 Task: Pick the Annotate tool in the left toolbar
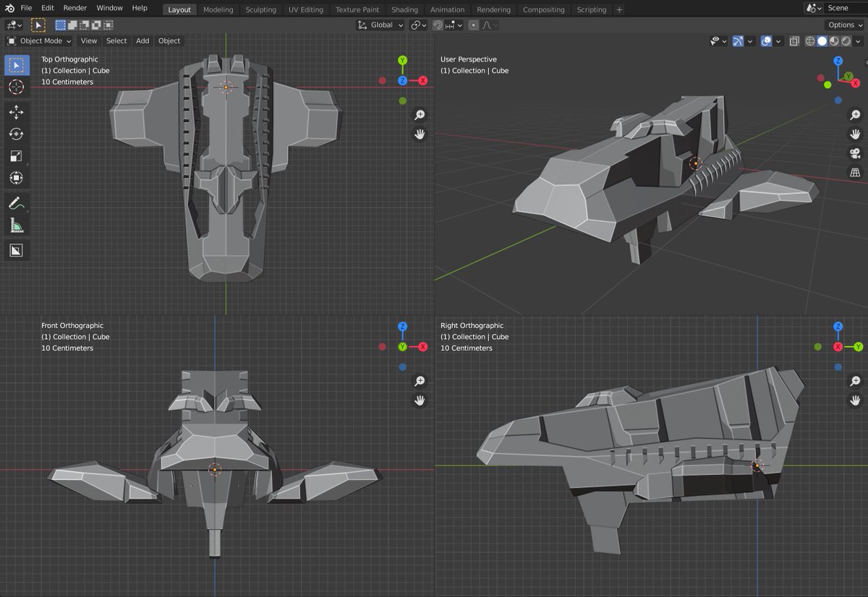click(x=16, y=203)
